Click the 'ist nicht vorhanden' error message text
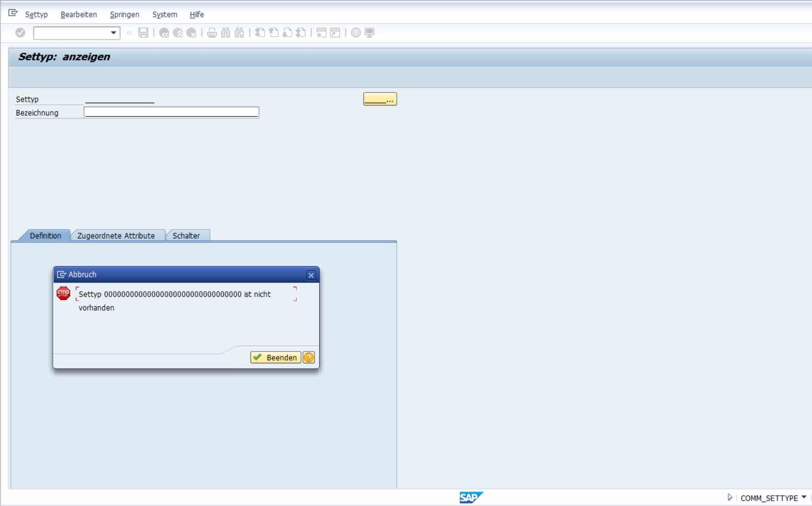812x506 pixels. point(175,301)
